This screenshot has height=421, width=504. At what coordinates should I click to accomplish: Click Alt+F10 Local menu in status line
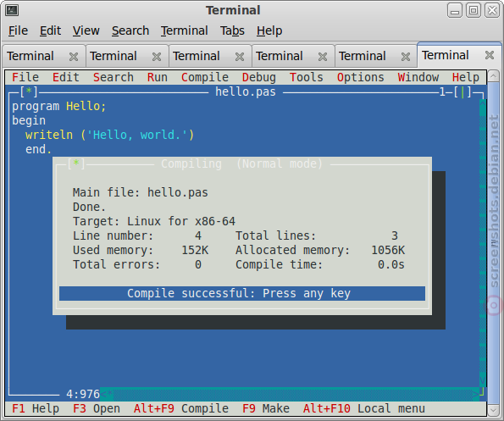click(364, 408)
